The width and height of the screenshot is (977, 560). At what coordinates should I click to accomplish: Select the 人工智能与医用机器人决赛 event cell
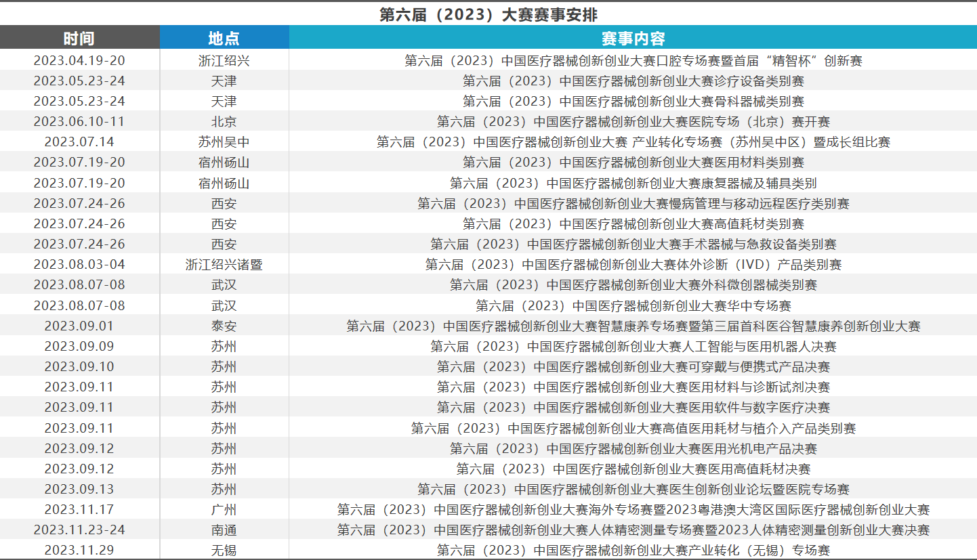tap(633, 346)
